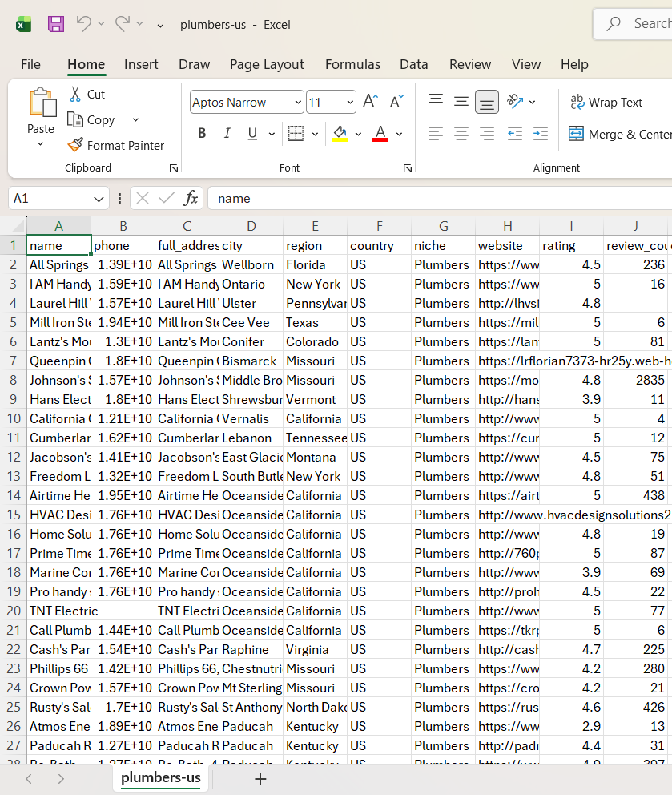Click the previous sheet navigation arrow
Screen dimensions: 672x795
tap(29, 779)
